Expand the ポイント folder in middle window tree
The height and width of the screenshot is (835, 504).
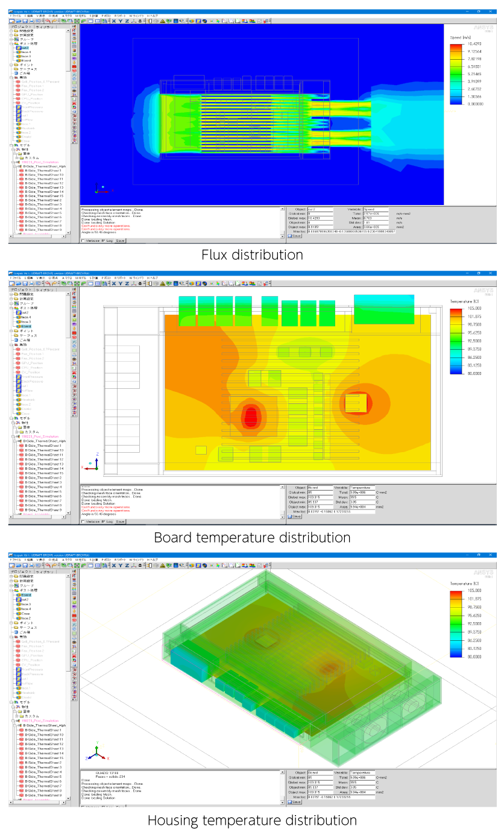(11, 331)
